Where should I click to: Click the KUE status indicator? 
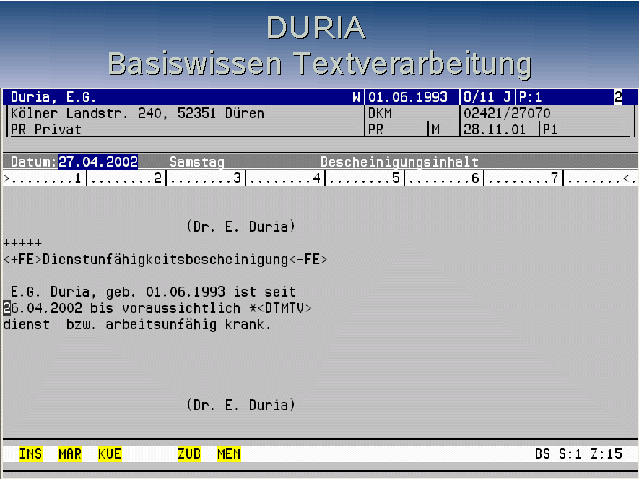(110, 454)
